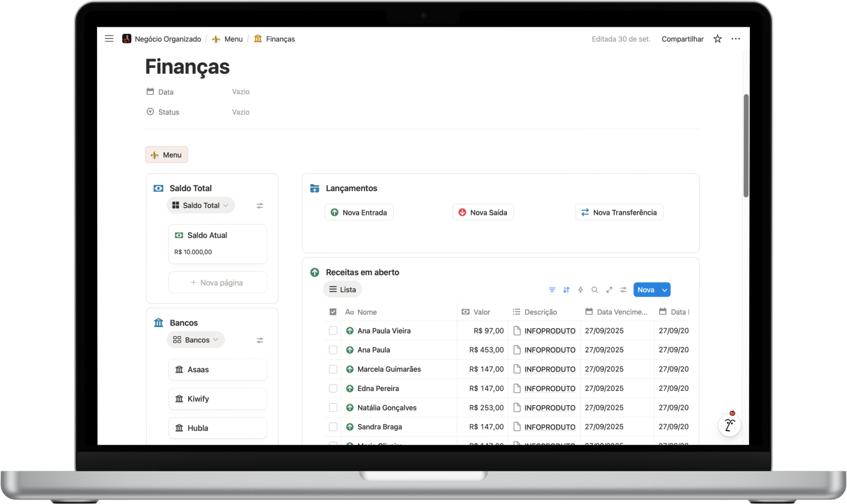Click the favorite star icon
The height and width of the screenshot is (504, 847).
tap(717, 39)
